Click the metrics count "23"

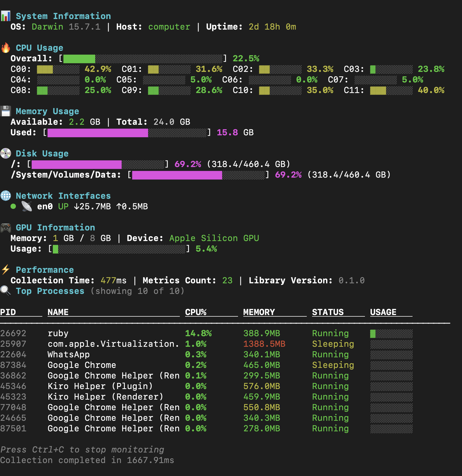(227, 280)
